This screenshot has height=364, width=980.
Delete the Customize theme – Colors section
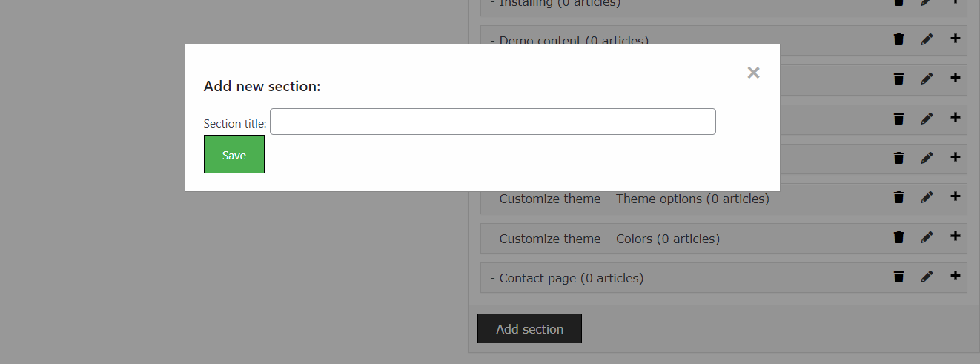click(898, 237)
